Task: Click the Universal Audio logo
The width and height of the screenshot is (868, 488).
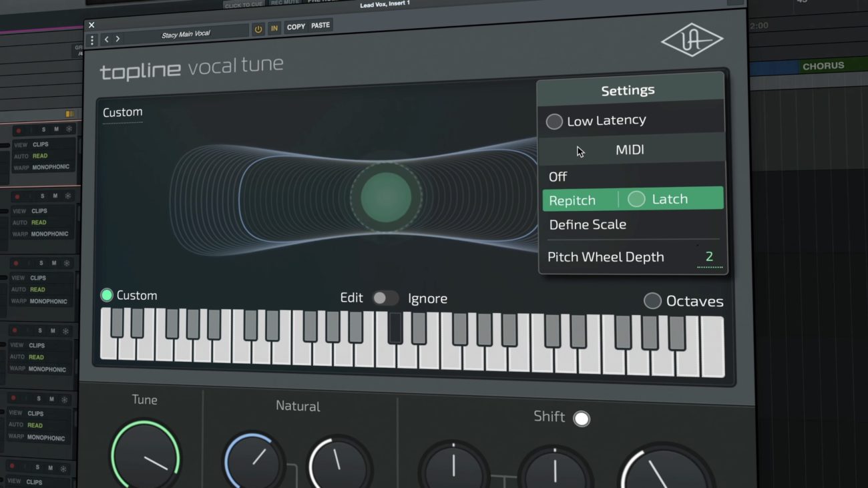Action: pos(692,39)
